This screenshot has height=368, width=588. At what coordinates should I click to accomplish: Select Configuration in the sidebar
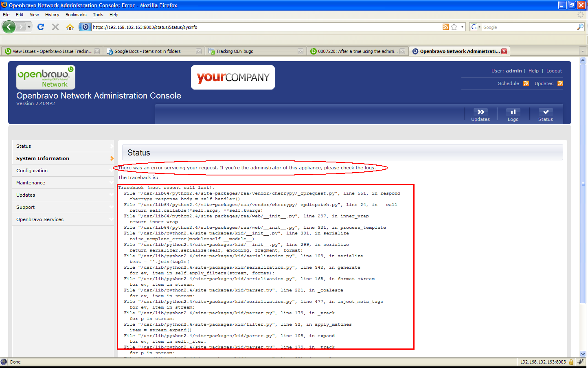tap(63, 171)
